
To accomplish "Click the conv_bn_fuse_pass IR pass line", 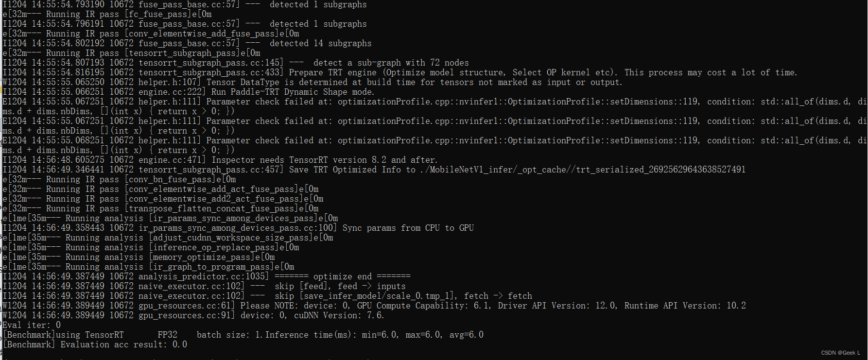I will pyautogui.click(x=119, y=179).
